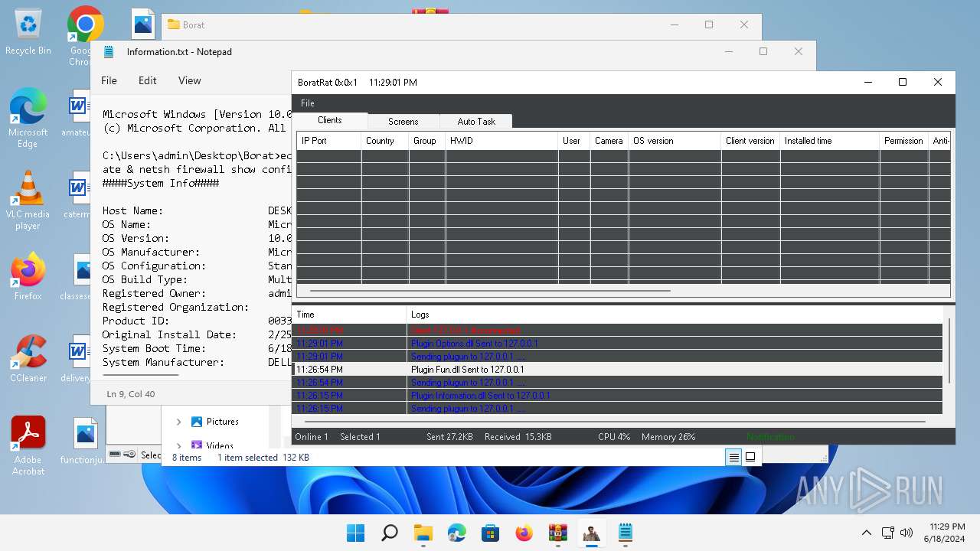Click the Camera column header
This screenshot has height=551, width=980.
[x=609, y=141]
